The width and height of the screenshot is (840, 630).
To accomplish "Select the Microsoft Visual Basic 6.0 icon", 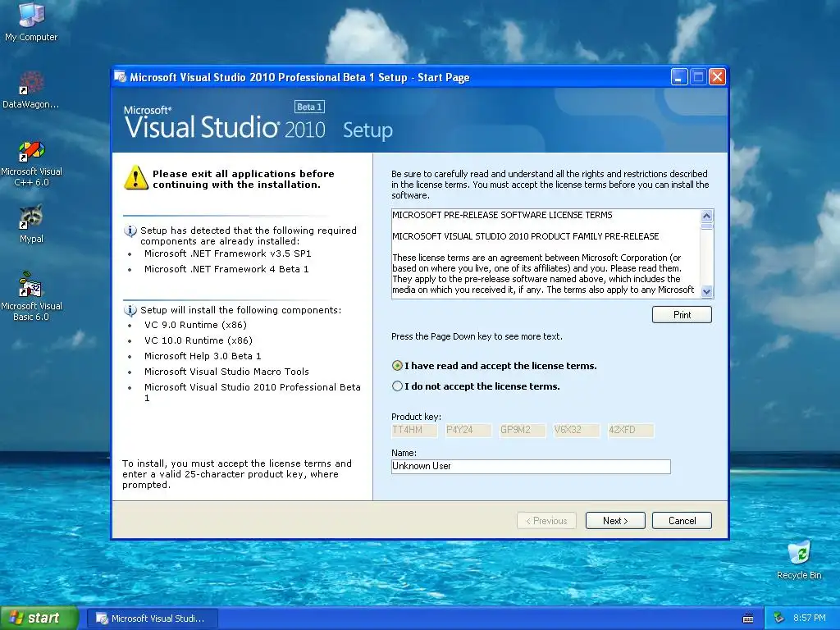I will 31,296.
